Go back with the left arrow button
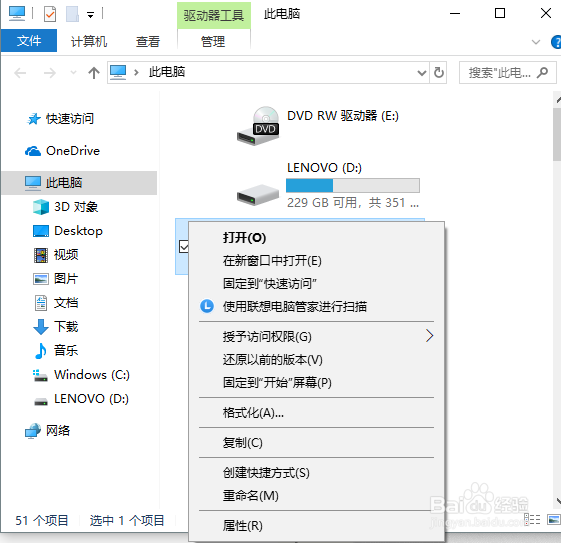Image resolution: width=561 pixels, height=543 pixels. [x=20, y=73]
